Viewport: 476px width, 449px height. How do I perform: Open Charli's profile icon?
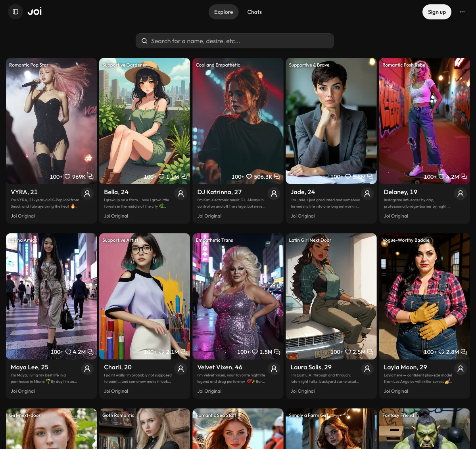tap(180, 369)
